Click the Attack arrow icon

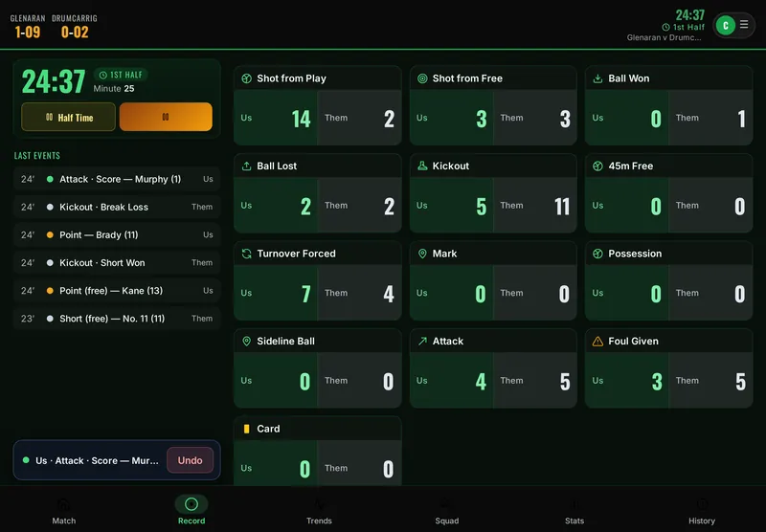click(422, 342)
